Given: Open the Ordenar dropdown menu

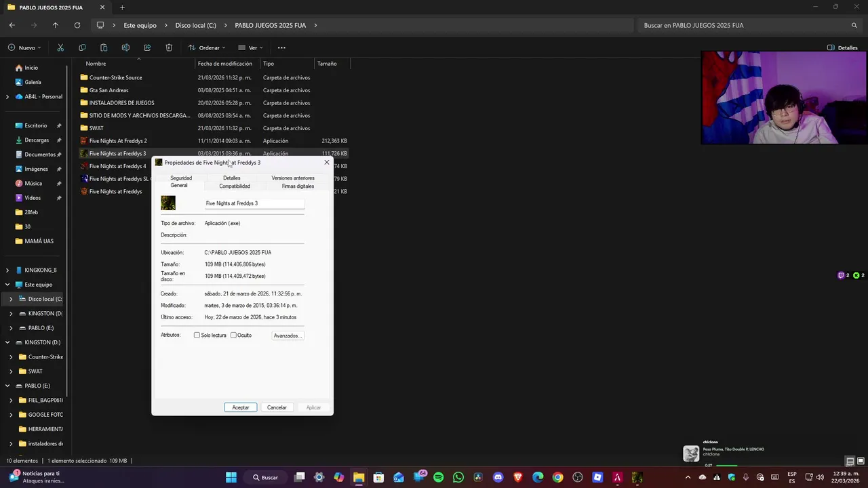Looking at the screenshot, I should [x=207, y=47].
